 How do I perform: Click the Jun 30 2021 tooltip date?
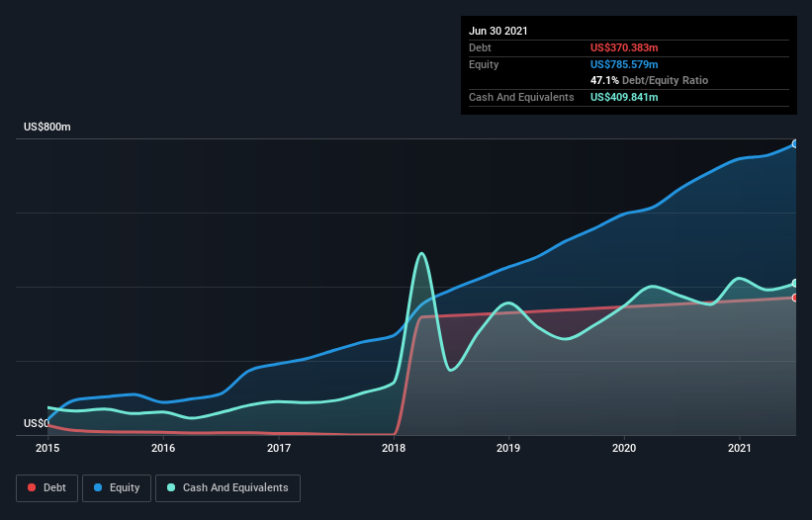point(498,31)
